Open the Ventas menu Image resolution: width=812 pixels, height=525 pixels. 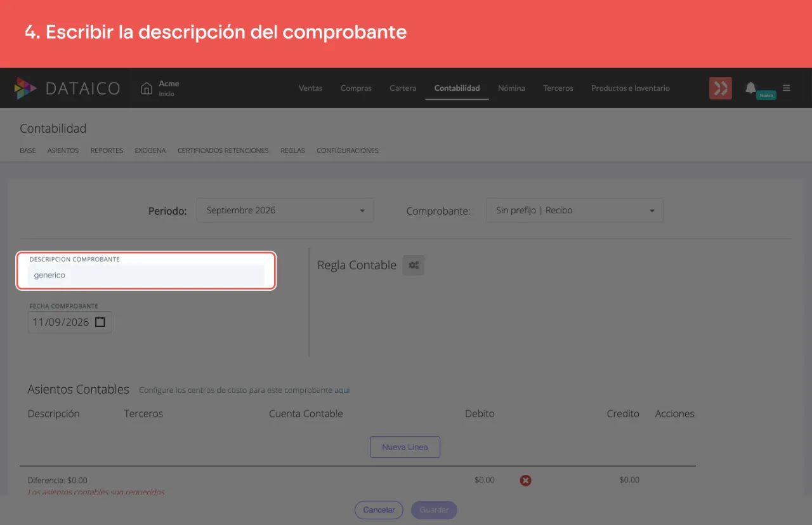click(x=311, y=88)
